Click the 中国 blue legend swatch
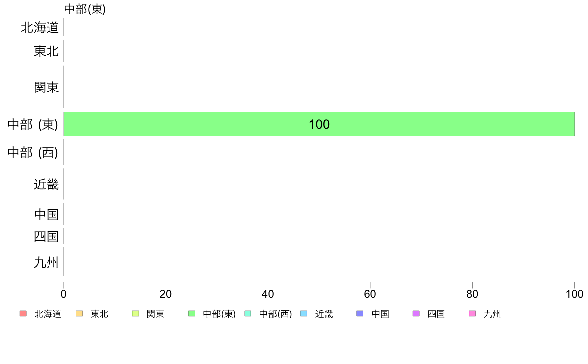The width and height of the screenshot is (588, 364). [x=360, y=314]
